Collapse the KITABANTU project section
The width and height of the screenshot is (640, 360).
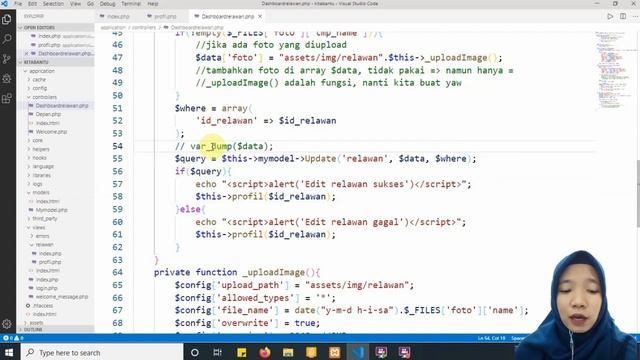pyautogui.click(x=56, y=62)
